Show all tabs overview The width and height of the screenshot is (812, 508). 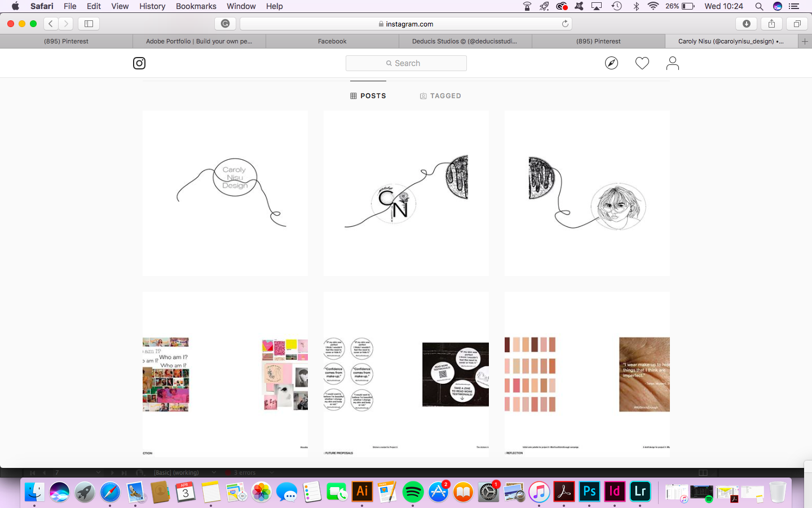click(797, 24)
